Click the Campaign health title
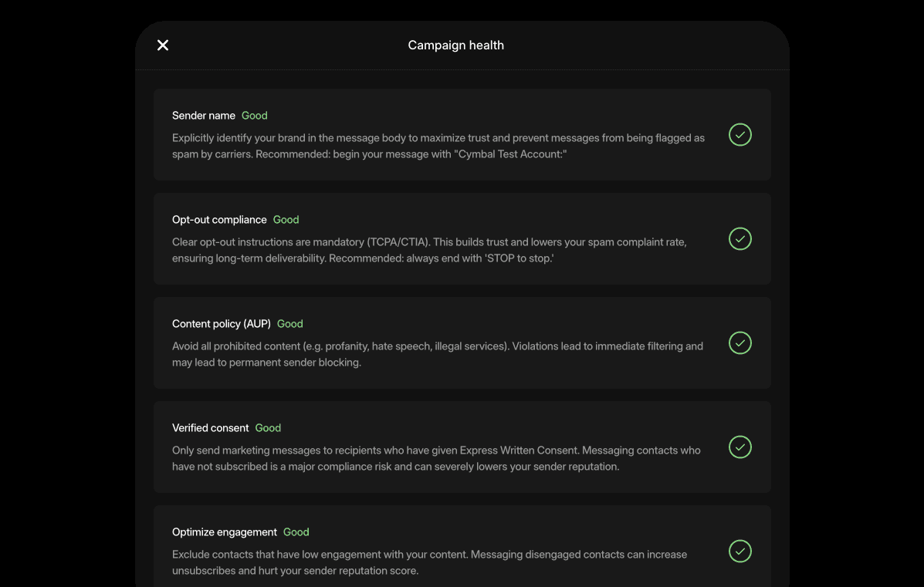 coord(455,46)
